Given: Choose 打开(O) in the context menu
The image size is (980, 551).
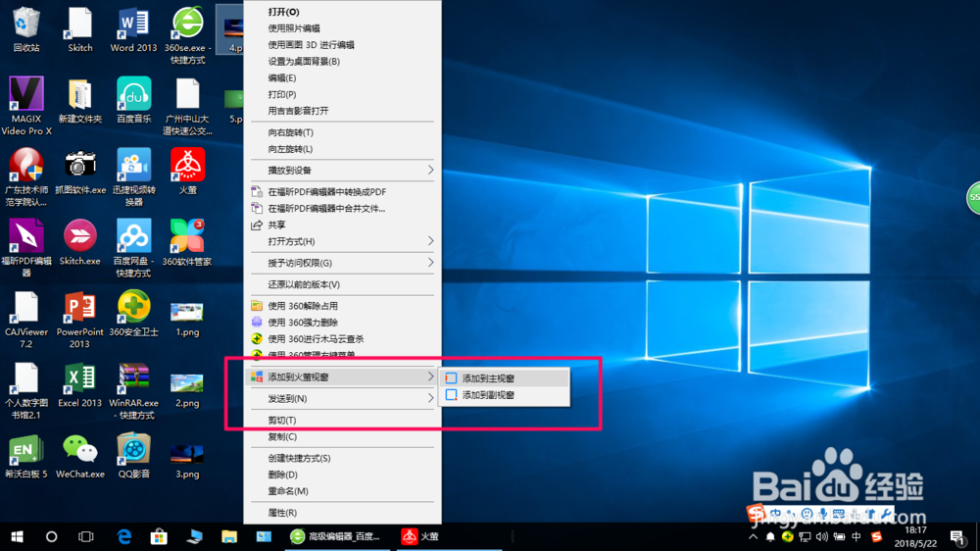Looking at the screenshot, I should coord(342,12).
